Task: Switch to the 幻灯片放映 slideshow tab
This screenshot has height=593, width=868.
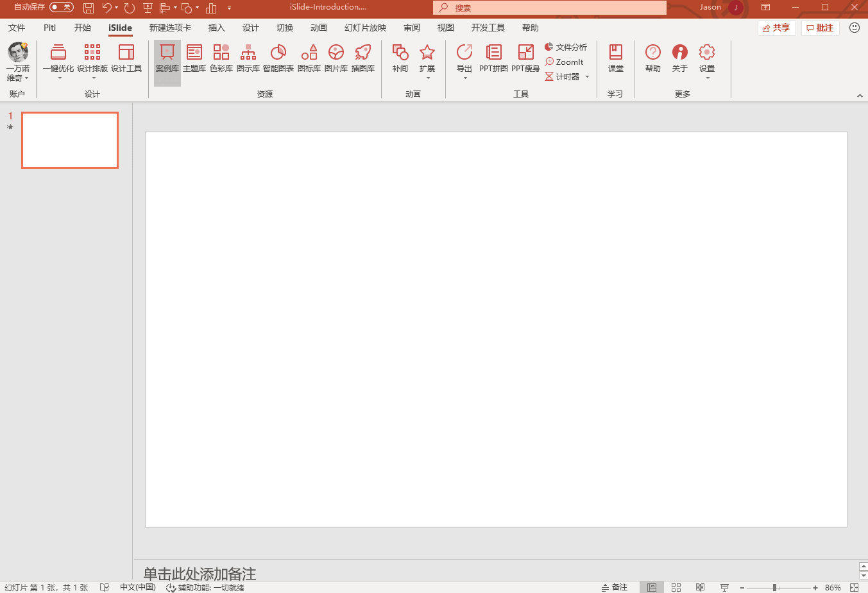Action: click(x=366, y=28)
